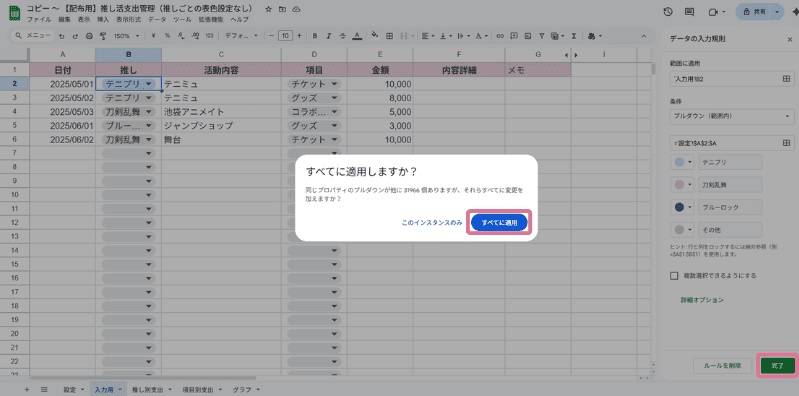
Task: Click the undo icon in toolbar
Action: pyautogui.click(x=62, y=36)
